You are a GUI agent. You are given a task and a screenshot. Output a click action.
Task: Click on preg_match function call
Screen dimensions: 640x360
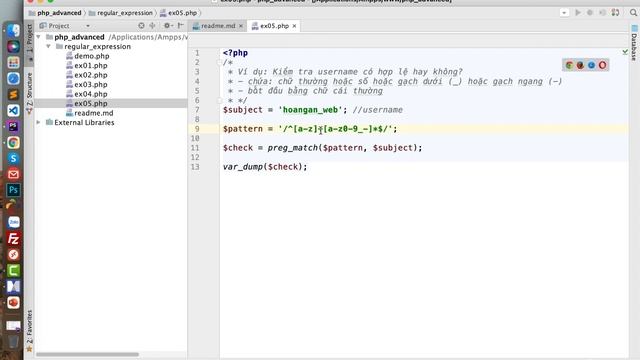click(293, 148)
